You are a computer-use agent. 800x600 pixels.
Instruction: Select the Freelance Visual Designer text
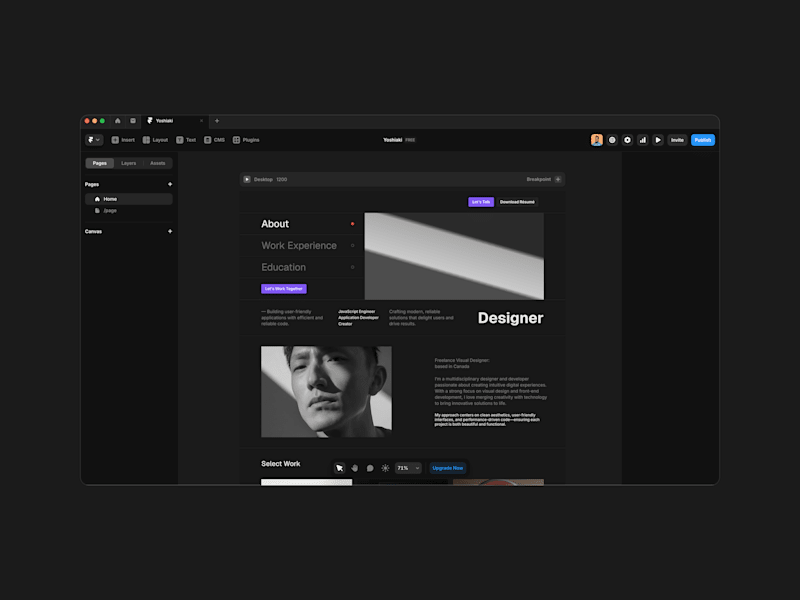coord(462,363)
